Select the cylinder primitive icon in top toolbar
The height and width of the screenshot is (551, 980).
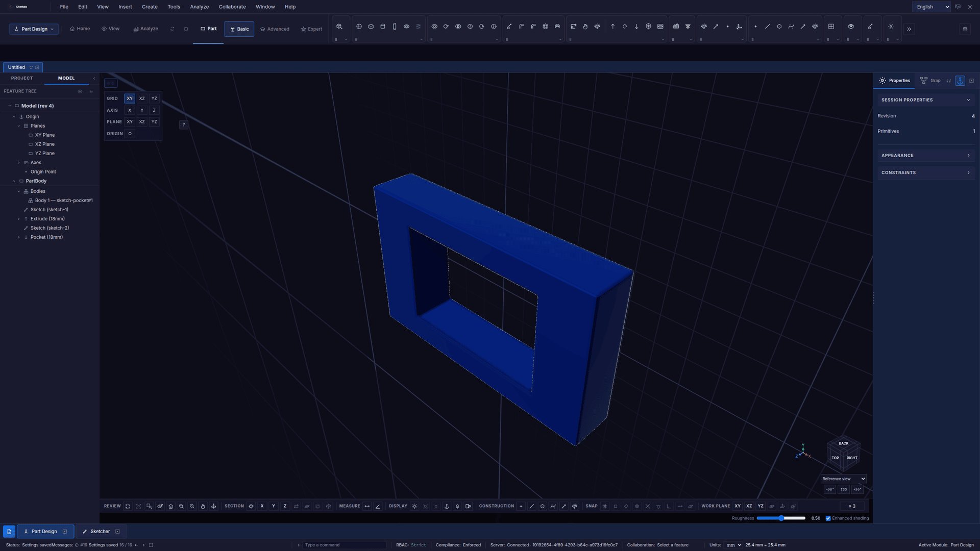click(x=383, y=27)
